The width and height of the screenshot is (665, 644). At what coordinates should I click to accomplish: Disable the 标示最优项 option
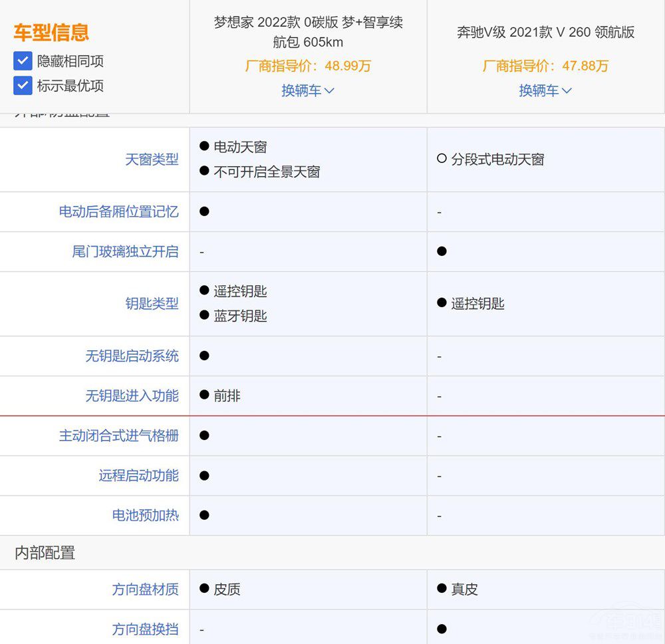pos(23,85)
